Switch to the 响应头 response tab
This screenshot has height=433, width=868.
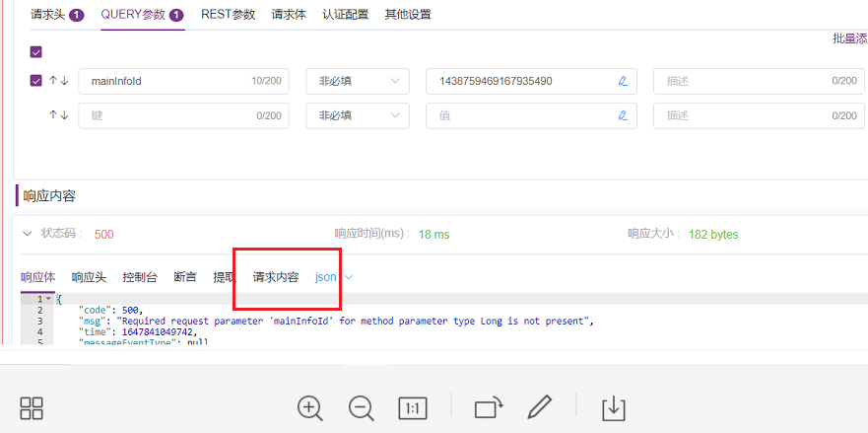click(89, 276)
